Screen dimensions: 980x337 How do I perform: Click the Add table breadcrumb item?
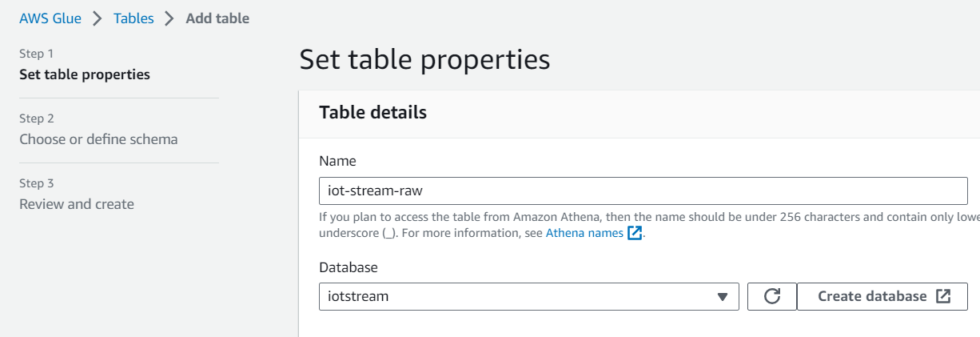tap(217, 18)
